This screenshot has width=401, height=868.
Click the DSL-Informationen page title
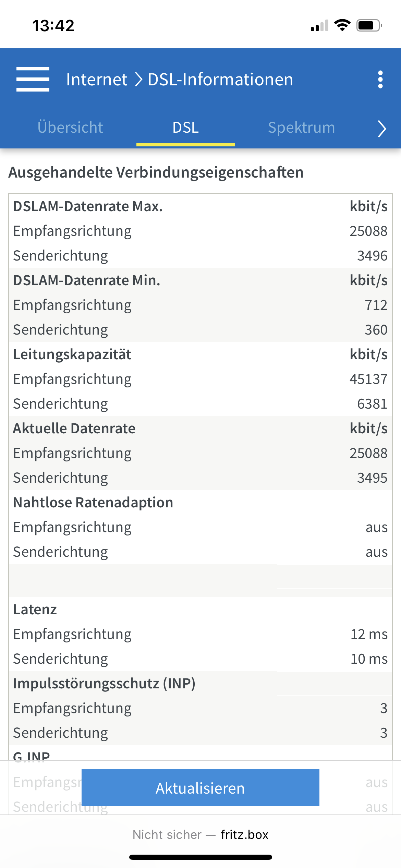(220, 80)
